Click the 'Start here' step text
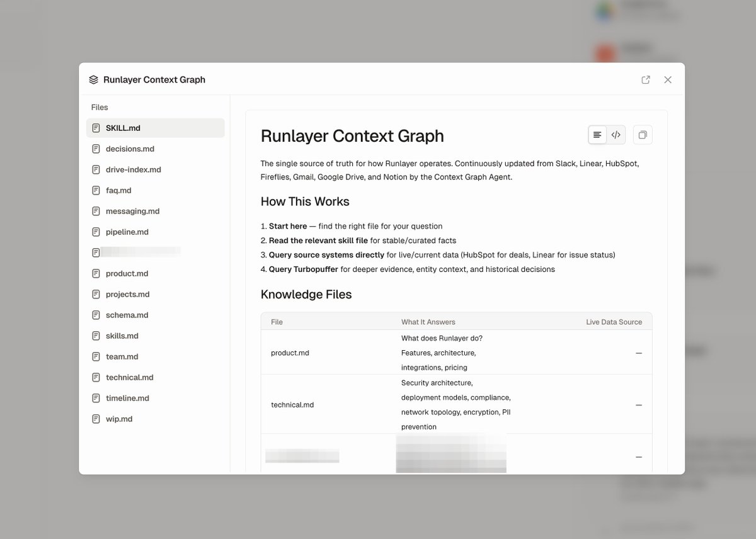This screenshot has height=539, width=756. [288, 226]
